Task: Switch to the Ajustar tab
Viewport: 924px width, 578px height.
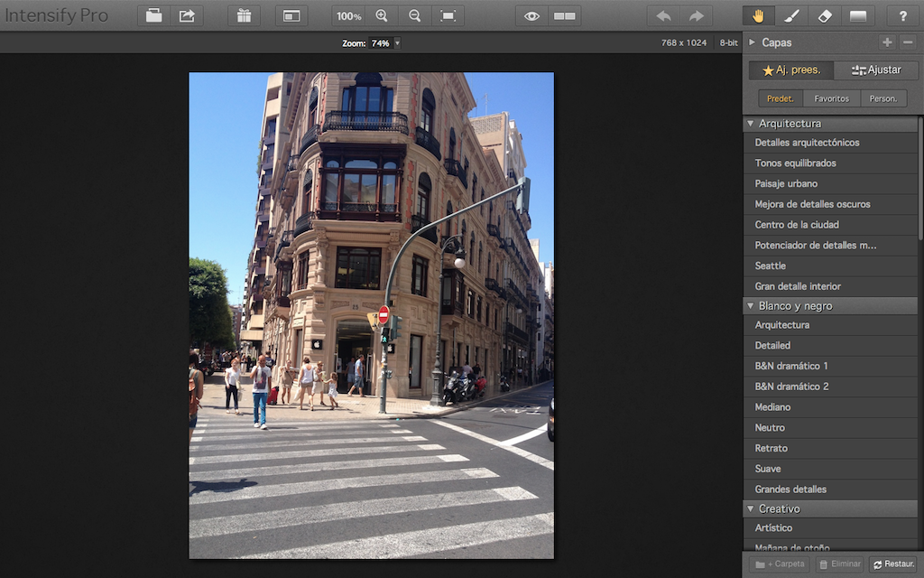Action: [875, 70]
